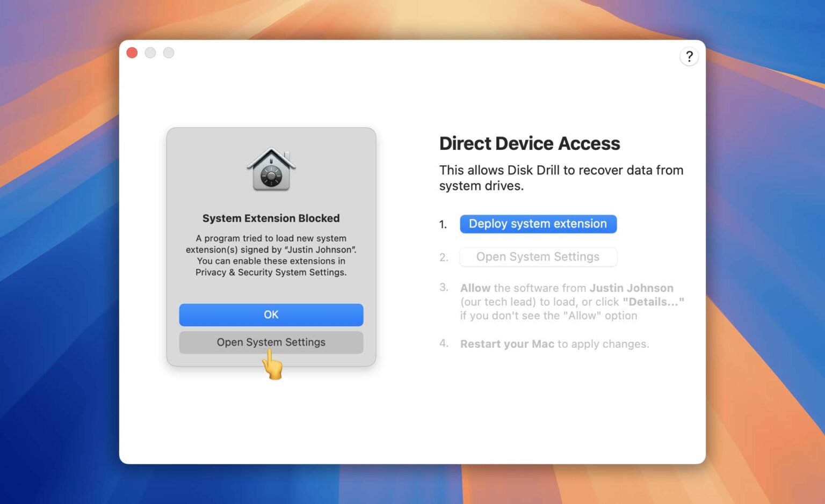Click the red traffic light window control
825x504 pixels.
point(132,53)
